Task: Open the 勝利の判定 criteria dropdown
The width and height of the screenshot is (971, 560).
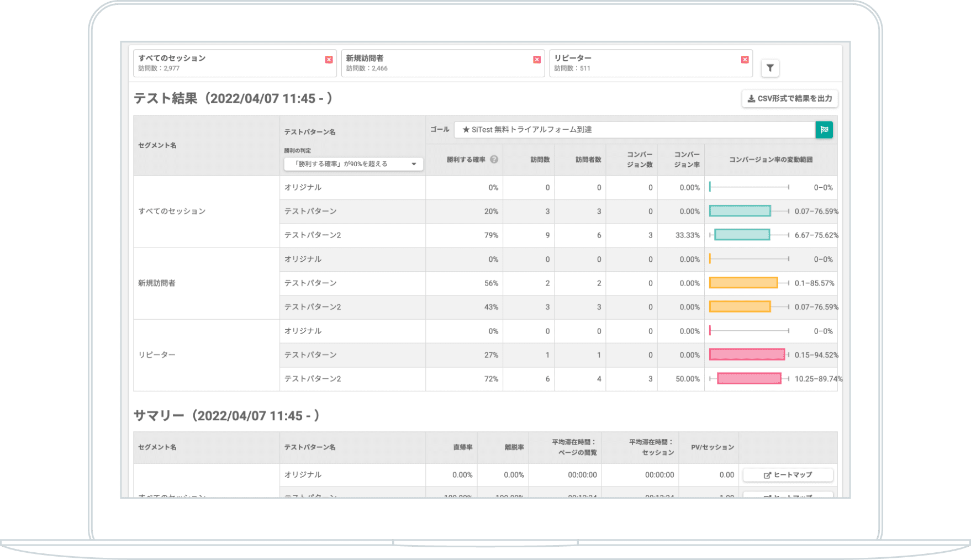Action: (352, 163)
